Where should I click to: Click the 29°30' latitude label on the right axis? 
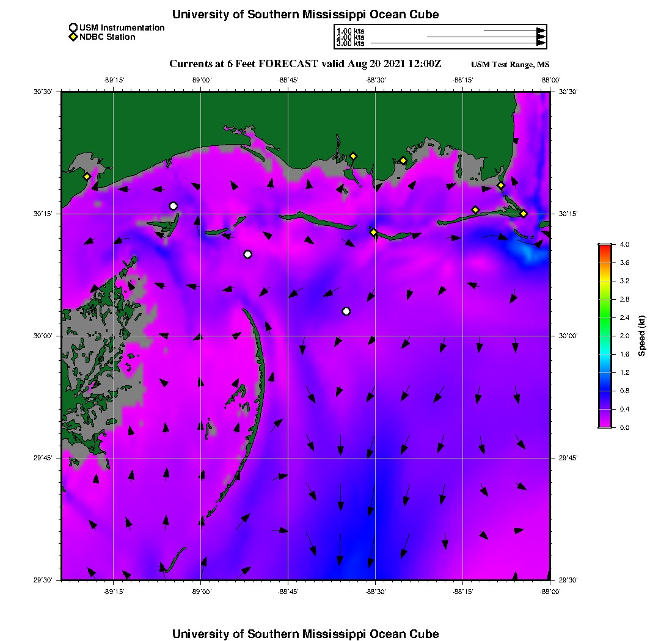[x=568, y=580]
